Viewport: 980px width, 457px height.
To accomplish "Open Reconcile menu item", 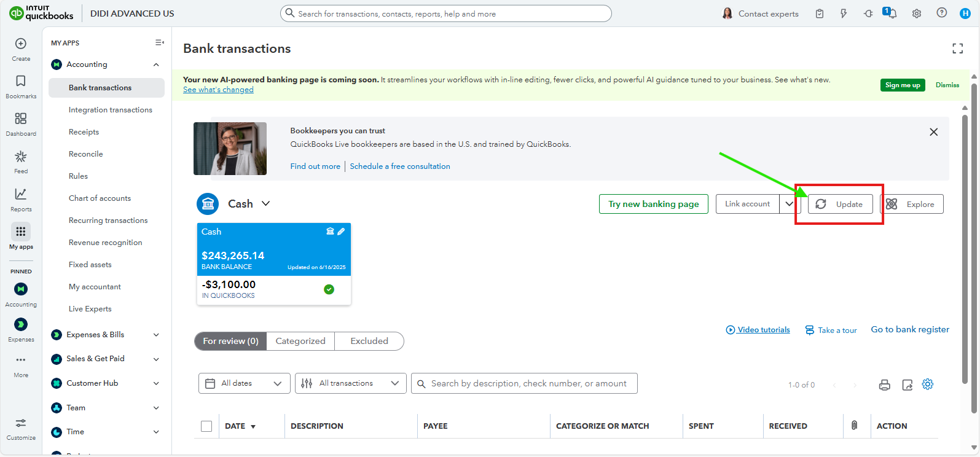I will pyautogui.click(x=85, y=154).
